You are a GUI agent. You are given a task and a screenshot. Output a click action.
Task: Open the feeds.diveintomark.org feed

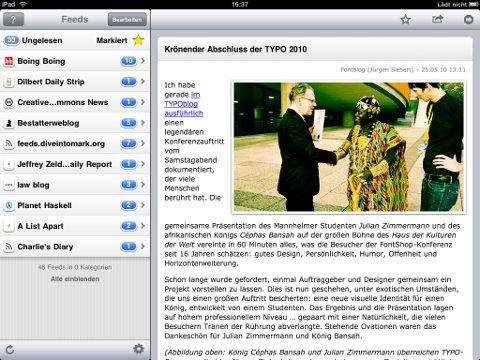coord(75,144)
